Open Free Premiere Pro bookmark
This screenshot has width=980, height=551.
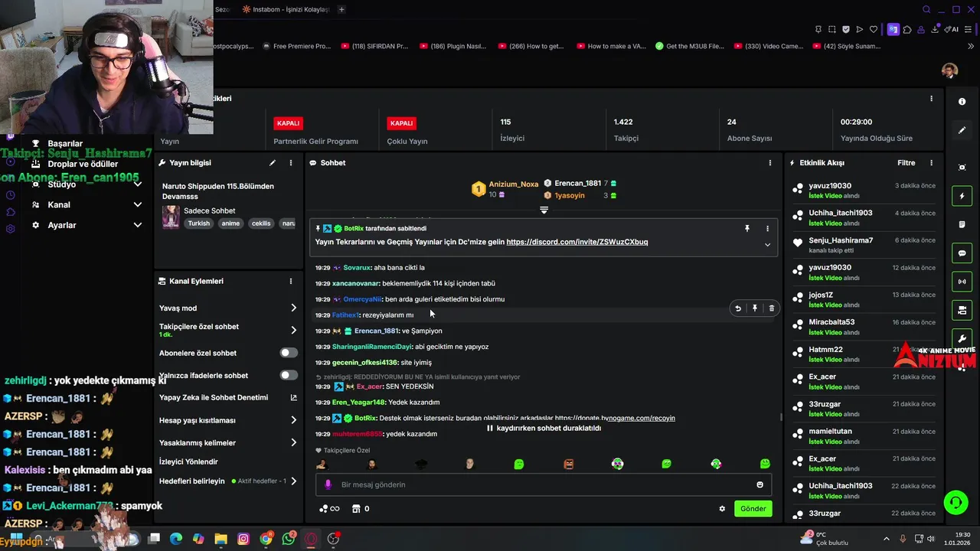coord(296,46)
